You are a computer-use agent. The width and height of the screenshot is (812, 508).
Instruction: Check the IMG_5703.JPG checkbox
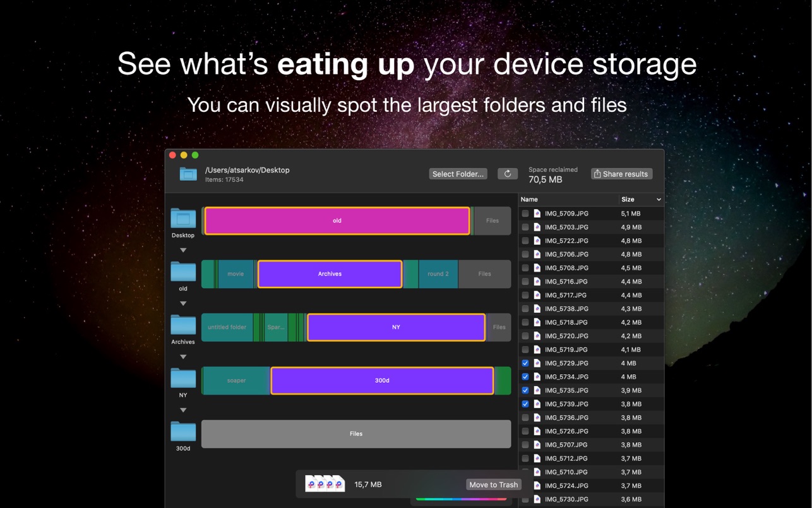[525, 227]
